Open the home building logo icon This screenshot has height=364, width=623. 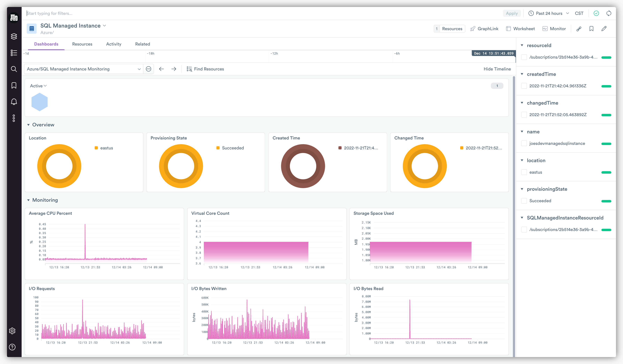(14, 18)
